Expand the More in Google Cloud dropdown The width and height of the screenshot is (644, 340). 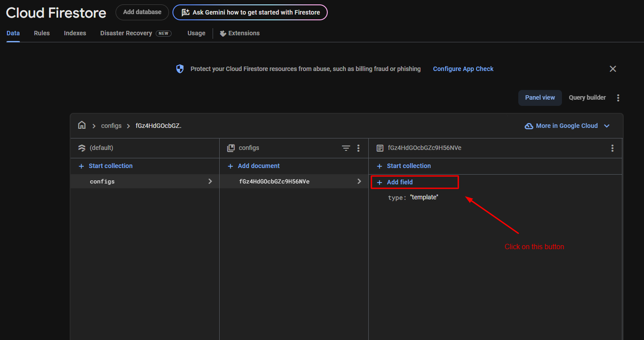[x=607, y=126]
